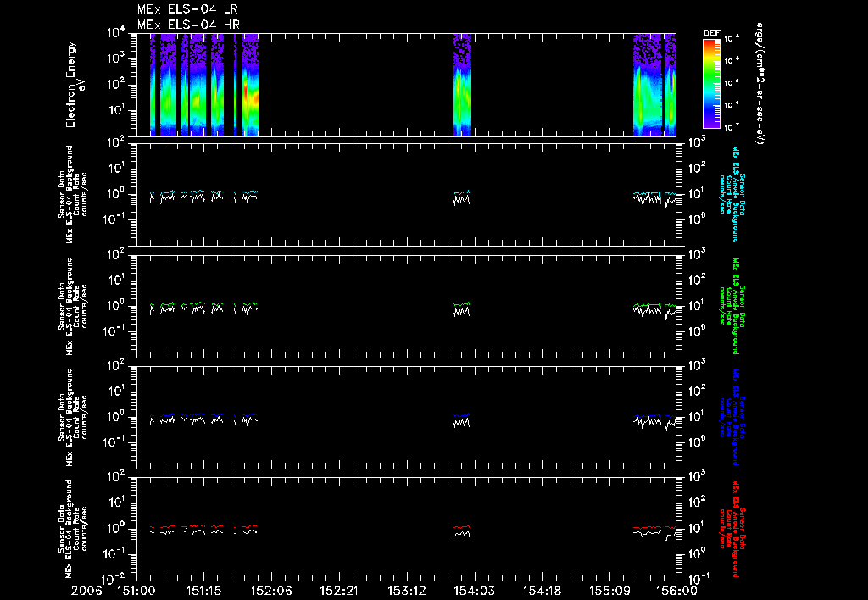Image resolution: width=868 pixels, height=600 pixels.
Task: Click the '156:00' time axis label
Action: coord(677,591)
